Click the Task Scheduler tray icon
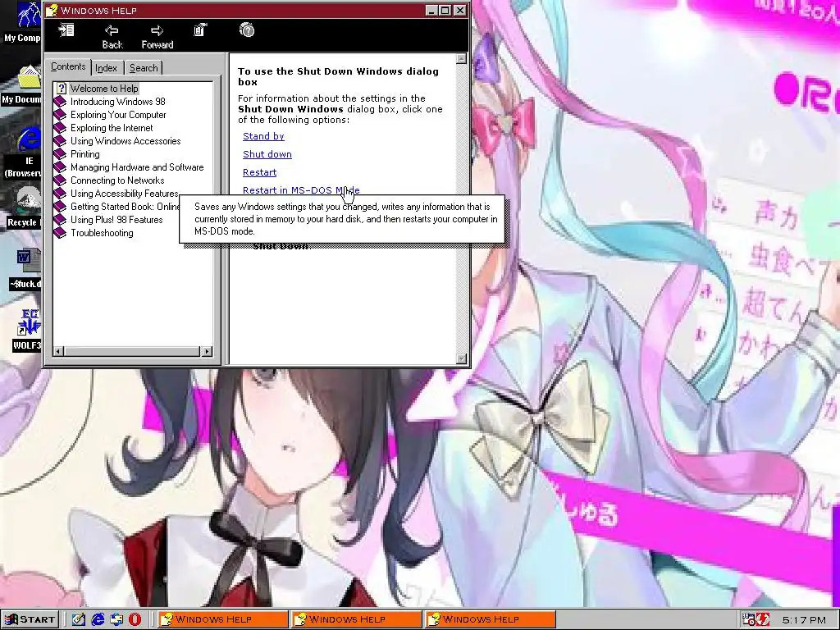840x630 pixels. click(x=749, y=620)
